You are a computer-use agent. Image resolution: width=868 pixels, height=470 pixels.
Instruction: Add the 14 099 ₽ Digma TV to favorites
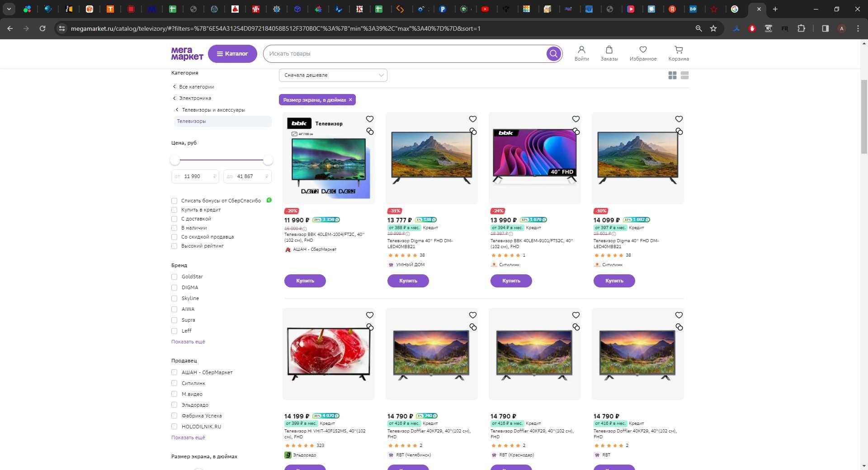[x=679, y=119]
